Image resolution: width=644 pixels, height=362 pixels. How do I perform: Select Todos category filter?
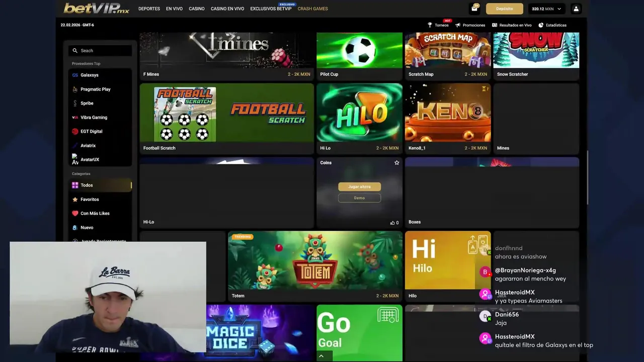[100, 185]
